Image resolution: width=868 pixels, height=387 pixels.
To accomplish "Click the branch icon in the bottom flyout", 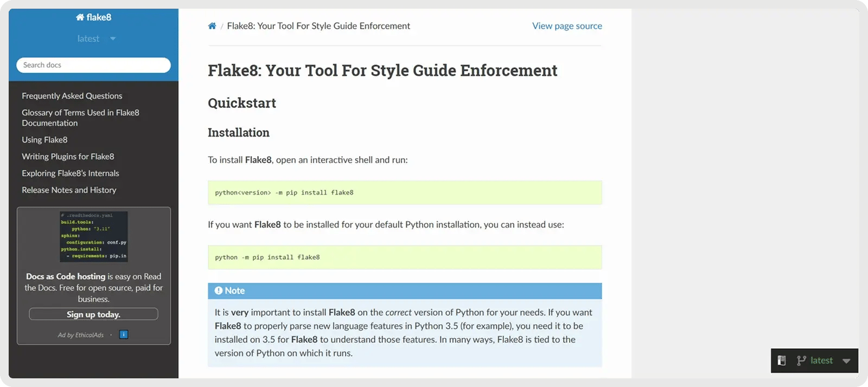I will point(801,360).
